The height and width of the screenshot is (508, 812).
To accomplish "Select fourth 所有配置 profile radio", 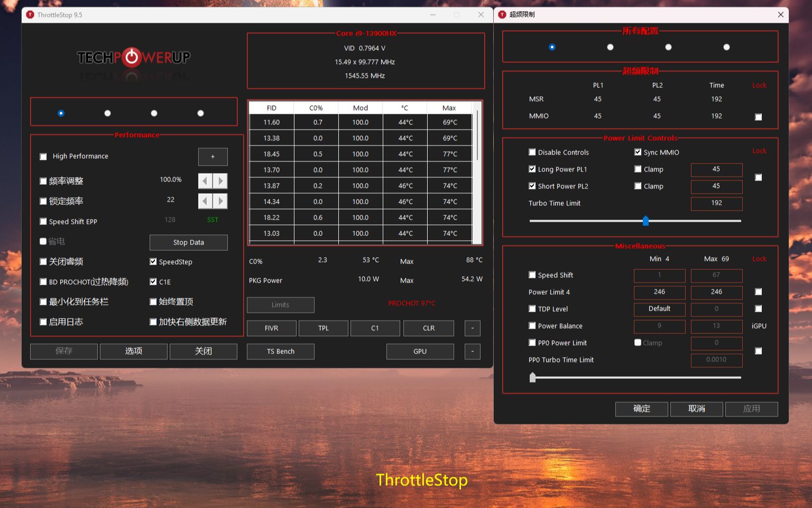I will coord(726,47).
